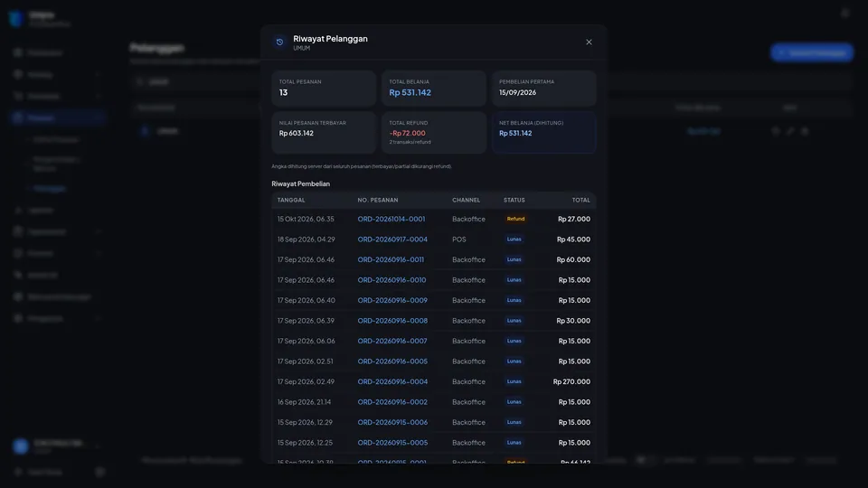
Task: Open order ORD-20260916-0008
Action: (392, 321)
